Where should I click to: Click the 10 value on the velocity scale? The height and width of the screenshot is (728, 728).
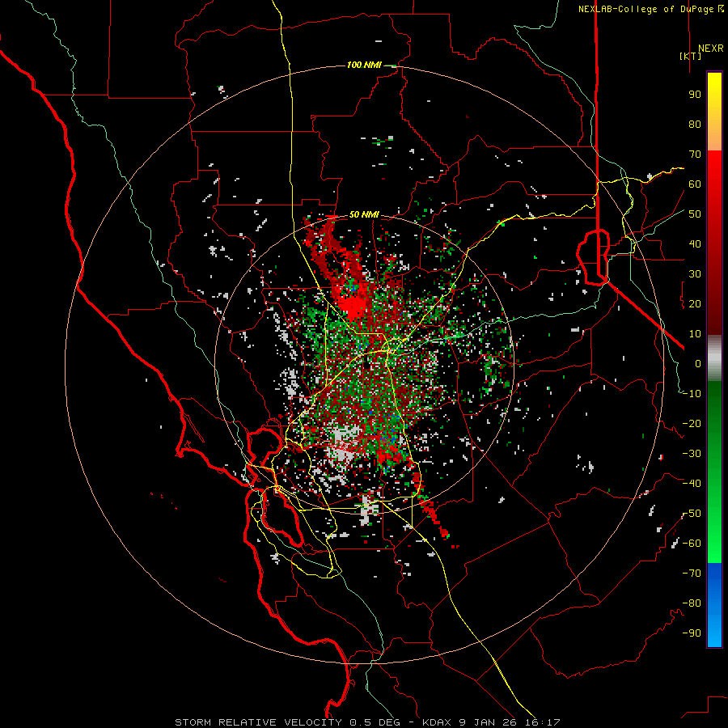695,334
